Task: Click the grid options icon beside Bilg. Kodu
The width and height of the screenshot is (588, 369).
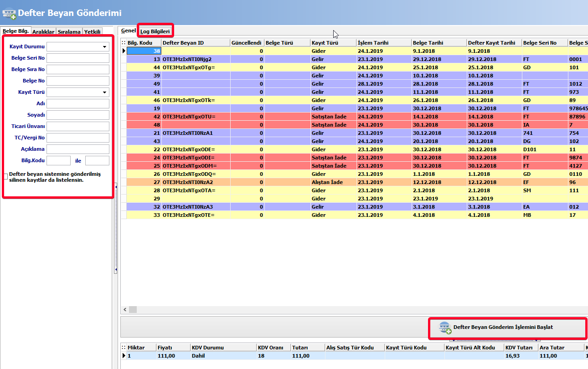Action: (123, 43)
